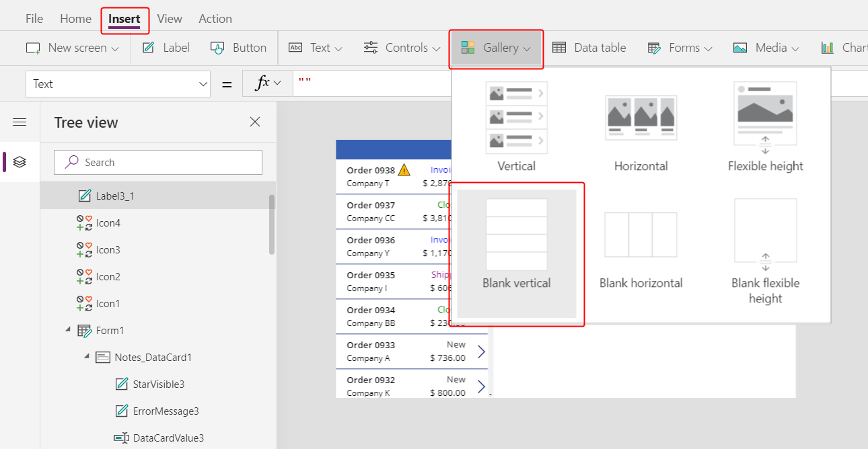Image resolution: width=868 pixels, height=449 pixels.
Task: Insert a Chart control
Action: pyautogui.click(x=850, y=47)
